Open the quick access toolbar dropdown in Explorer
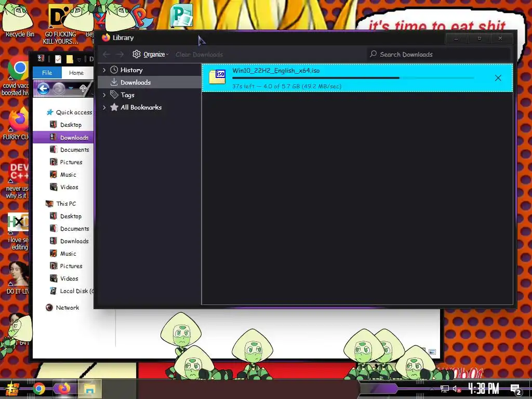 [x=79, y=60]
